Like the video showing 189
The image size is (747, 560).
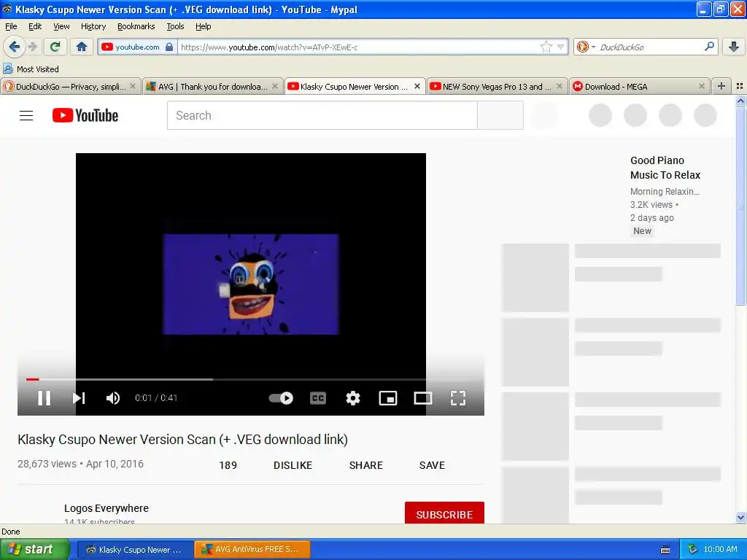point(228,465)
